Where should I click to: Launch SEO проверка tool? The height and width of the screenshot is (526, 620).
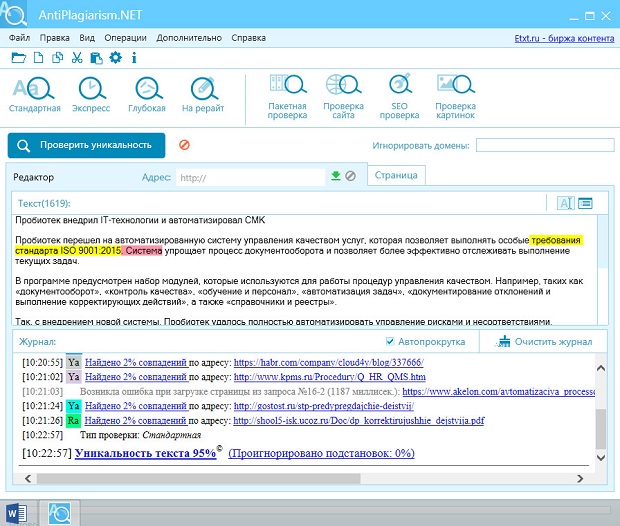tap(399, 97)
